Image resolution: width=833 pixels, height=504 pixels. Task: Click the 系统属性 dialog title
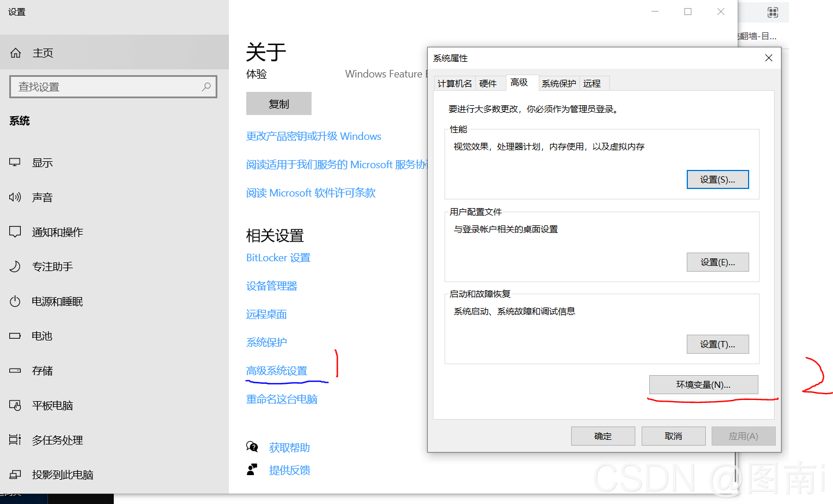pos(450,58)
